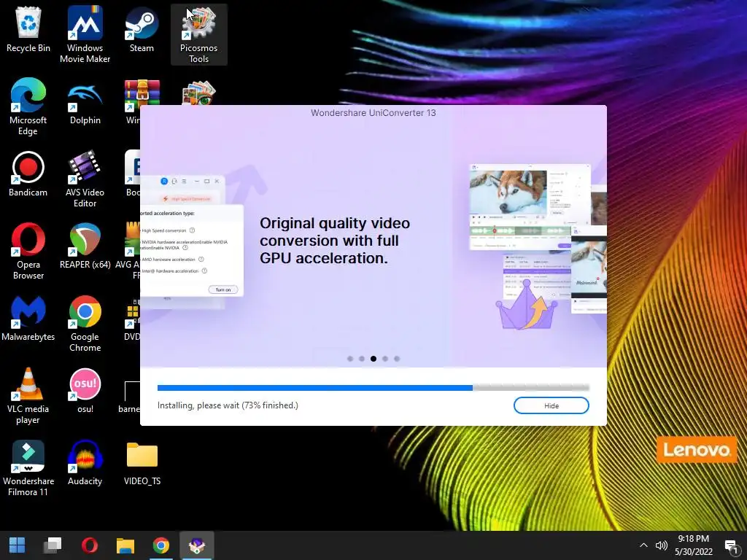Screen dimensions: 747x560
Task: Click the 'Installing, please wait (73% finished.)' text
Action: 228,405
